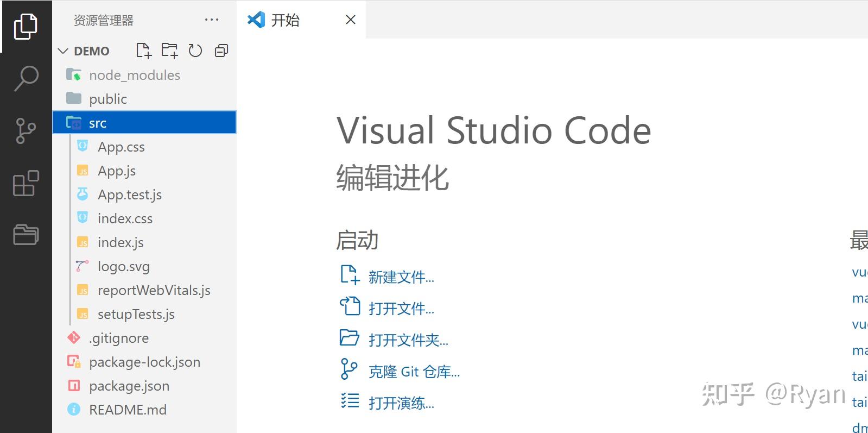The image size is (868, 433).
Task: Open package-lock.json file
Action: pyautogui.click(x=144, y=362)
